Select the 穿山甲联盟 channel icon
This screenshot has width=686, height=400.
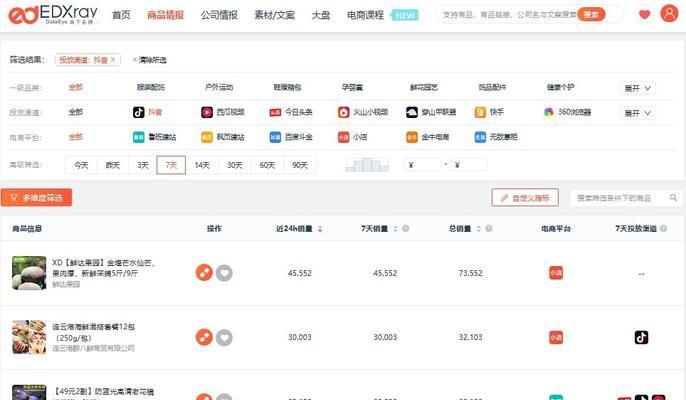tap(412, 112)
